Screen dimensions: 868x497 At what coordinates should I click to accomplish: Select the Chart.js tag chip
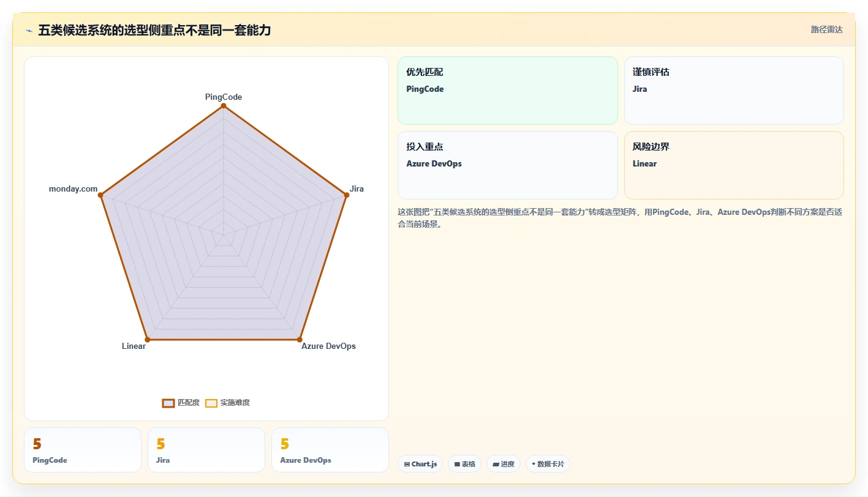pyautogui.click(x=420, y=464)
